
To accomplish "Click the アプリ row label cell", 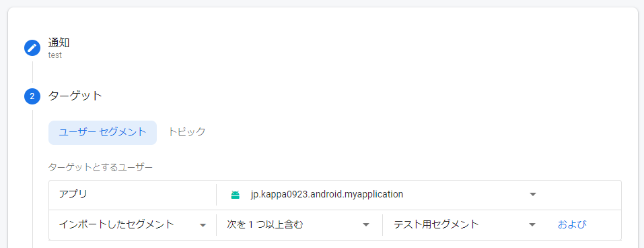I will 133,195.
